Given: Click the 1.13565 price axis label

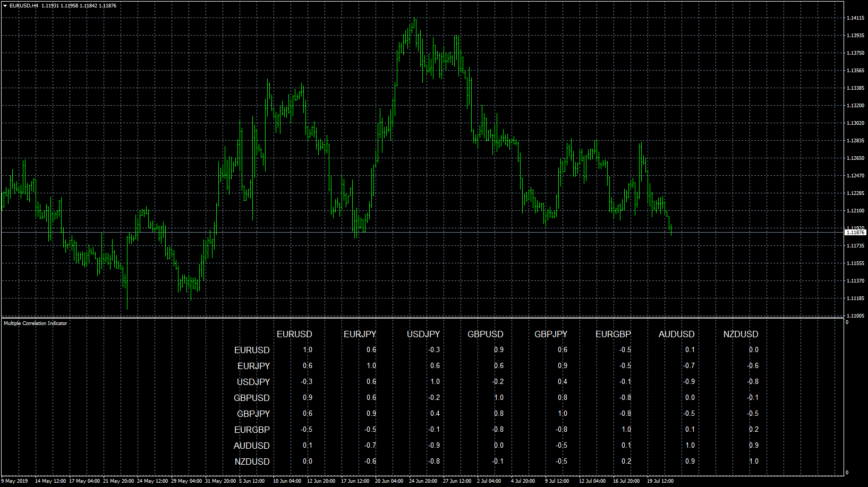Looking at the screenshot, I should click(x=855, y=71).
